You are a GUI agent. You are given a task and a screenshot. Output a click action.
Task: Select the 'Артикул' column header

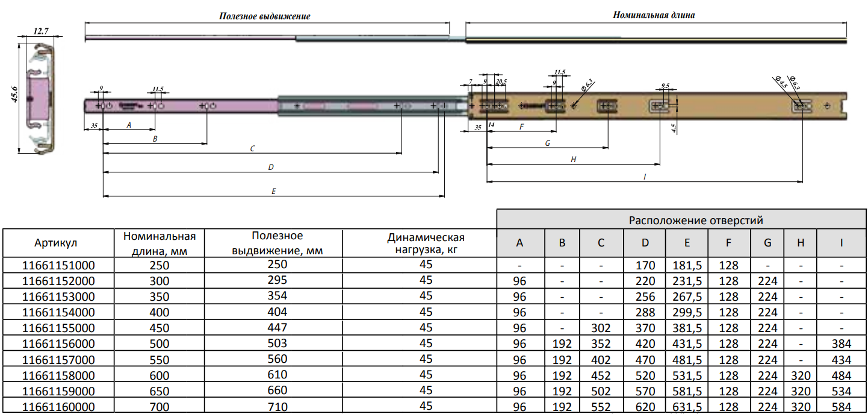pos(55,243)
